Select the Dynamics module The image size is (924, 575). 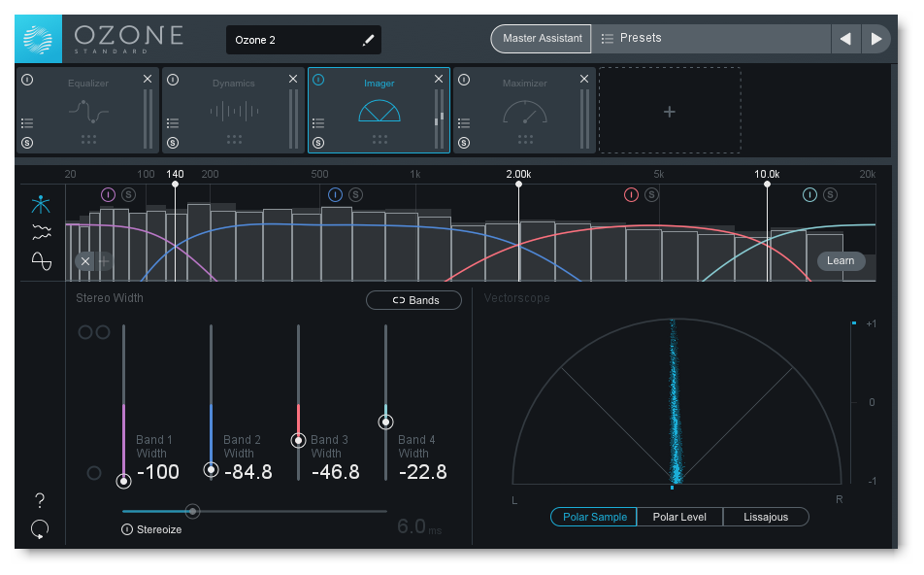(x=233, y=111)
